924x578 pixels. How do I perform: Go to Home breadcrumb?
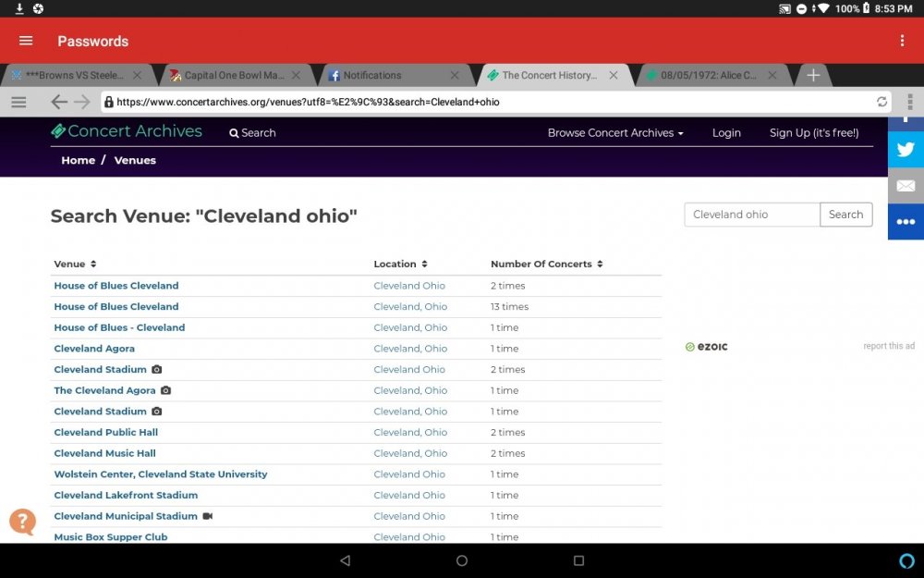(x=78, y=160)
